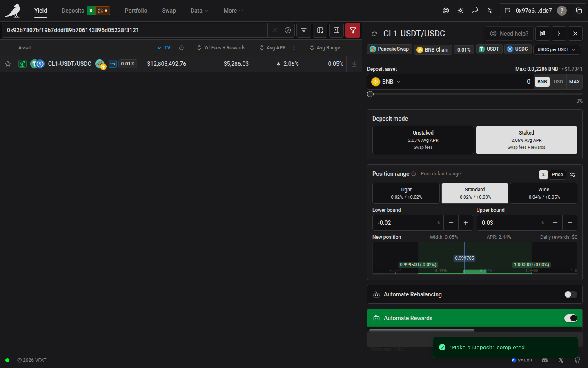This screenshot has width=588, height=368.
Task: Choose the Wide position range preset
Action: (x=543, y=193)
